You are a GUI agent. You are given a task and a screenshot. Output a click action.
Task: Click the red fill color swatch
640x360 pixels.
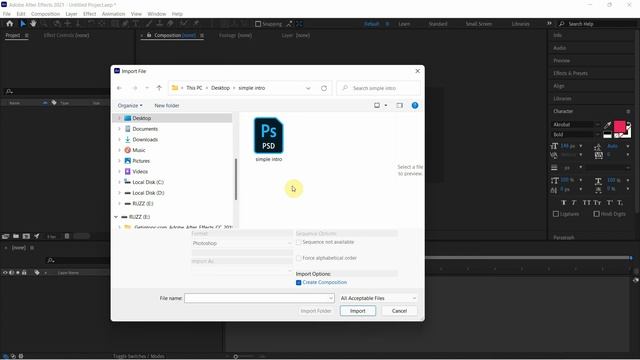click(620, 127)
